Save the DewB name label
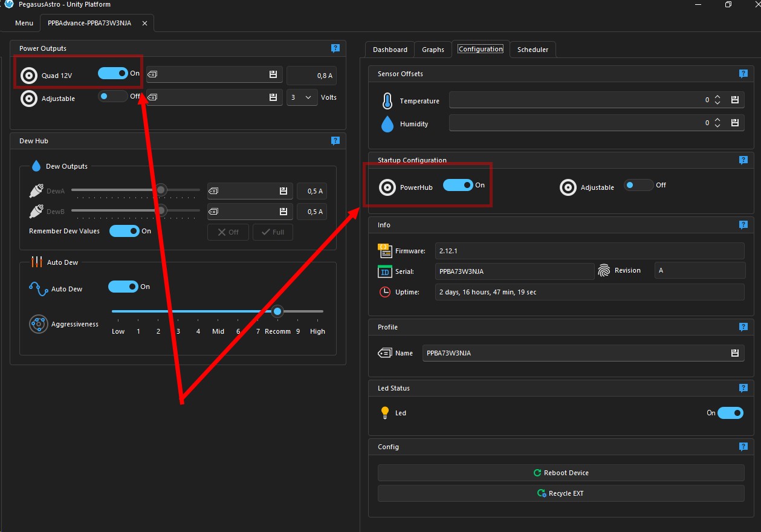 click(x=283, y=212)
